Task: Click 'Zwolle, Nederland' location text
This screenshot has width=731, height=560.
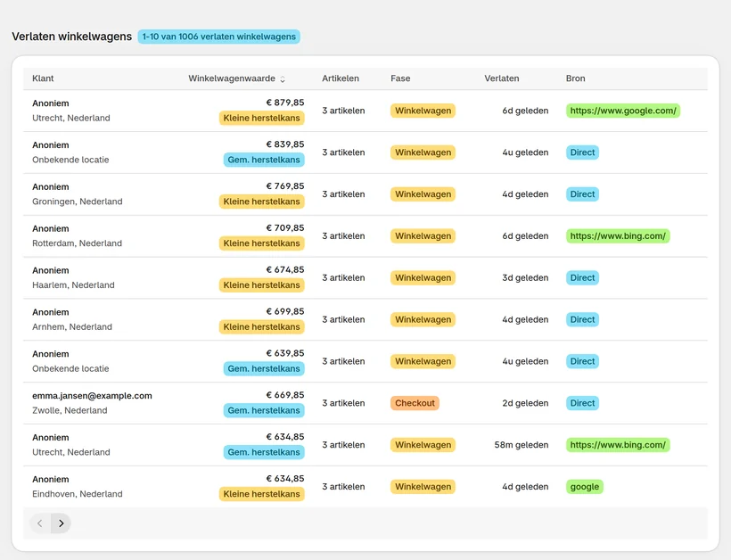Action: click(x=70, y=410)
